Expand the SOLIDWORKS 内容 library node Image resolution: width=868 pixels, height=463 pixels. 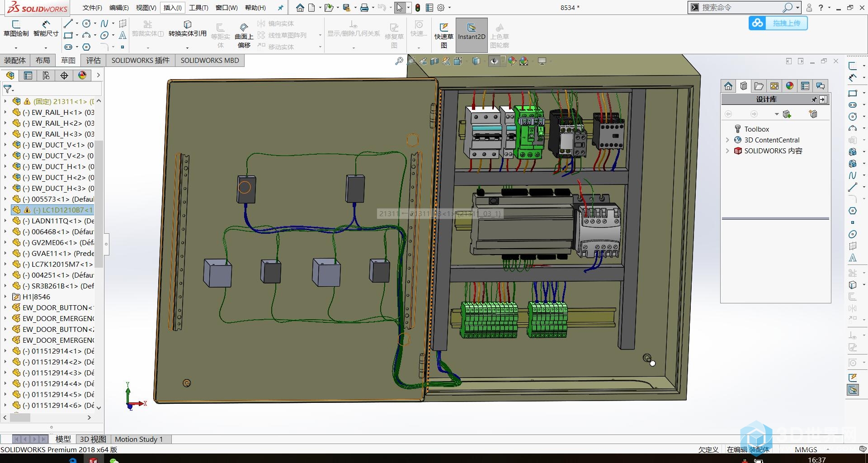tap(727, 151)
